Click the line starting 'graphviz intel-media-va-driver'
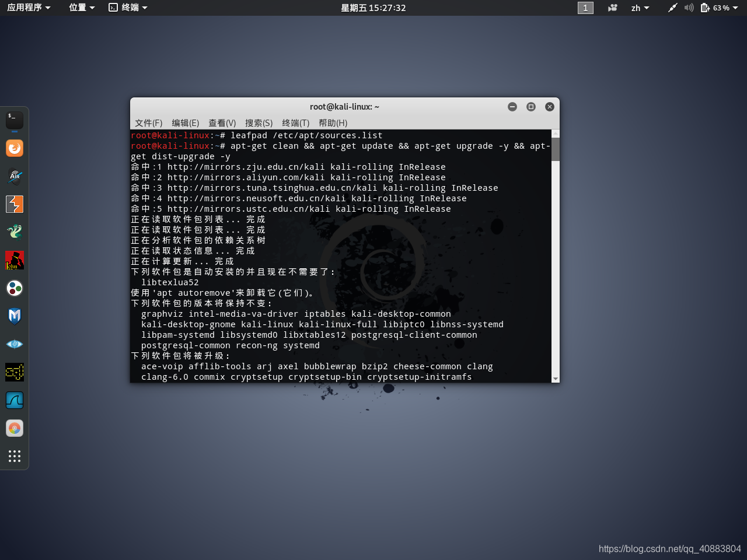747x560 pixels. 296,314
